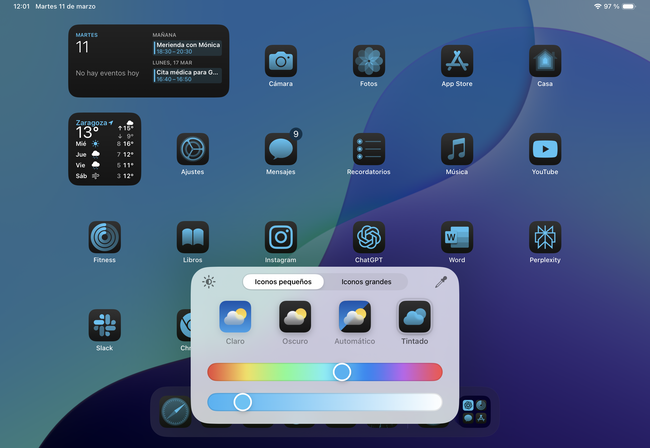Tap the Wi-Fi status icon
Screen dimensions: 650x448
[597, 6]
